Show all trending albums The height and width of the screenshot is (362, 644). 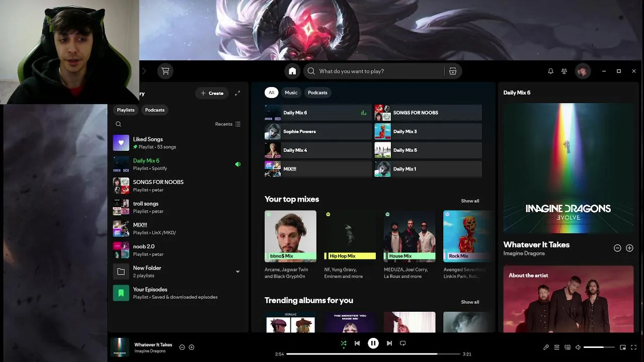[x=470, y=302]
